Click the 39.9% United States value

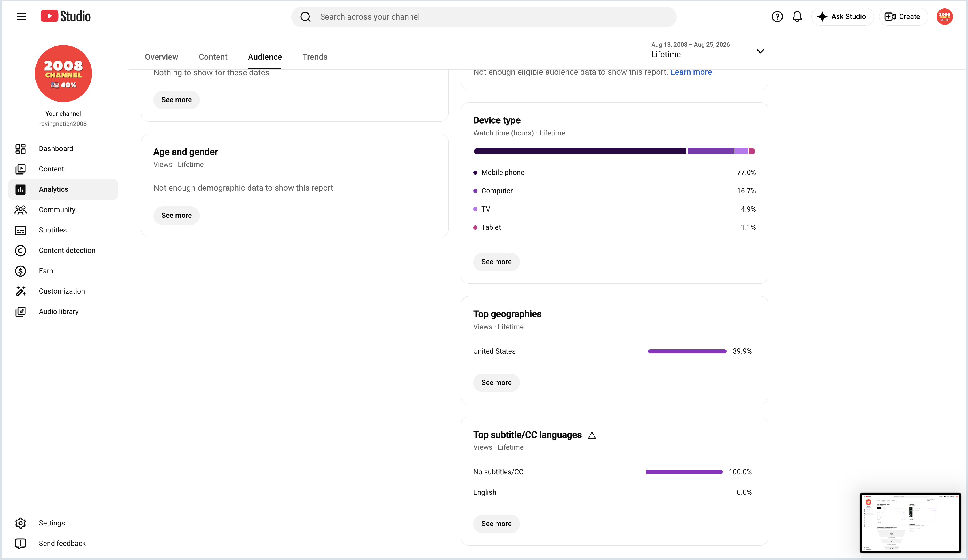742,351
